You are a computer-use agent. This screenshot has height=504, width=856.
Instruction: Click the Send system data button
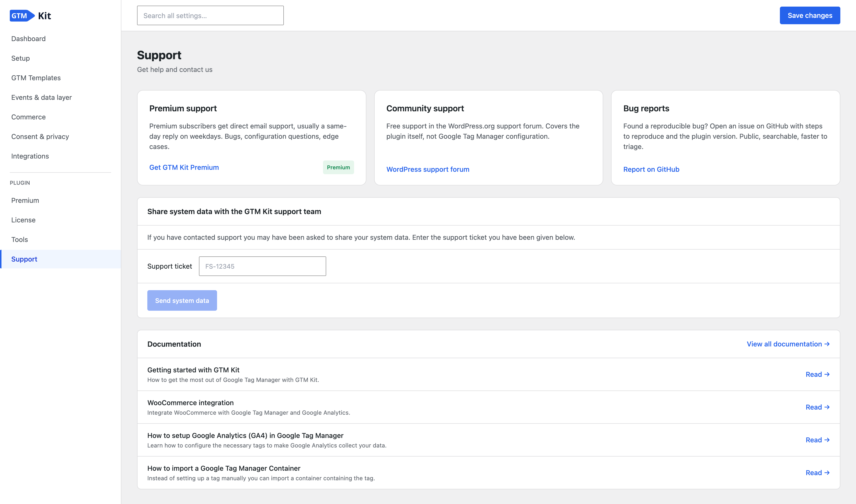(182, 301)
